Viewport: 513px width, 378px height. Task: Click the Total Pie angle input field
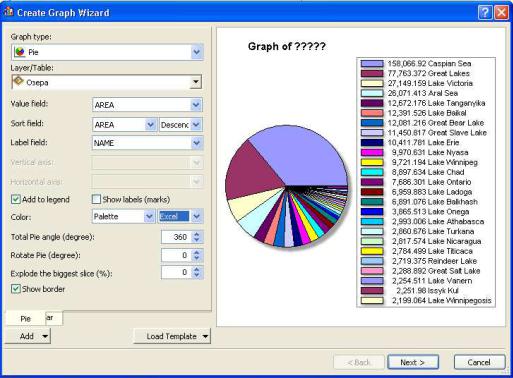(176, 237)
